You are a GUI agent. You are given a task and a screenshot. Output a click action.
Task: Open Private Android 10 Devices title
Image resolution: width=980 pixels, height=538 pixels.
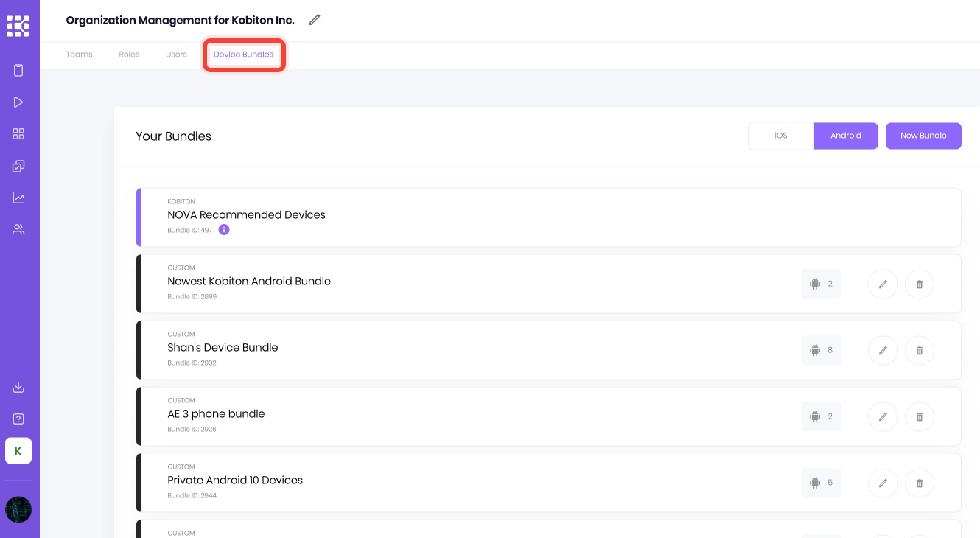point(235,480)
